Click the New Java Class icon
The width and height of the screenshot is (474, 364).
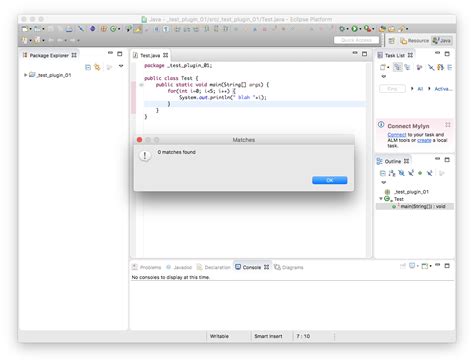(x=113, y=29)
